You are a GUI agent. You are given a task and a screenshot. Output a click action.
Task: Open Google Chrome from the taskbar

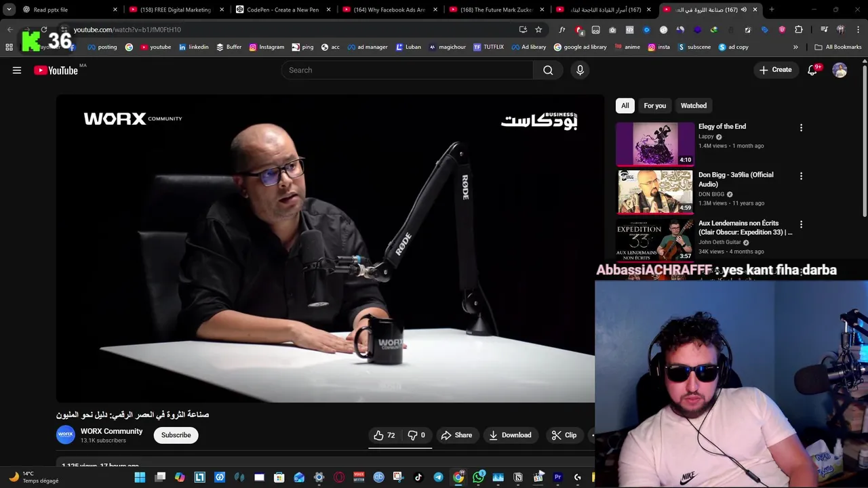coord(458,478)
